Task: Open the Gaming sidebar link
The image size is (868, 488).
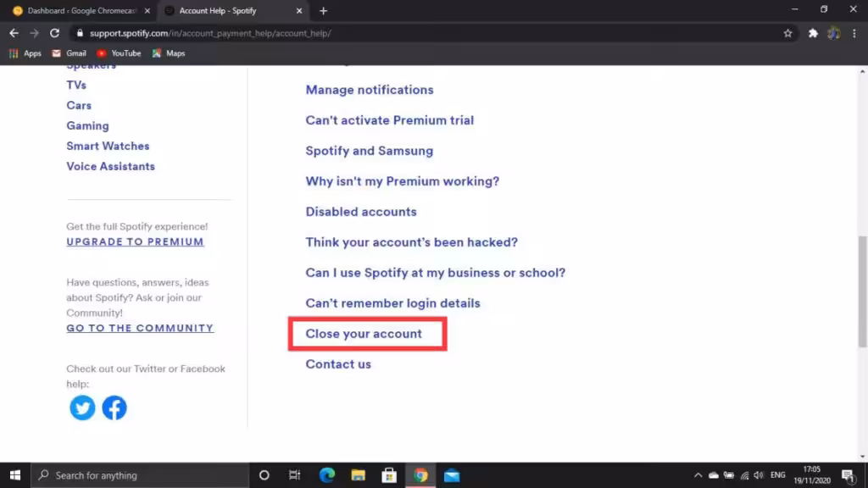Action: pyautogui.click(x=87, y=126)
